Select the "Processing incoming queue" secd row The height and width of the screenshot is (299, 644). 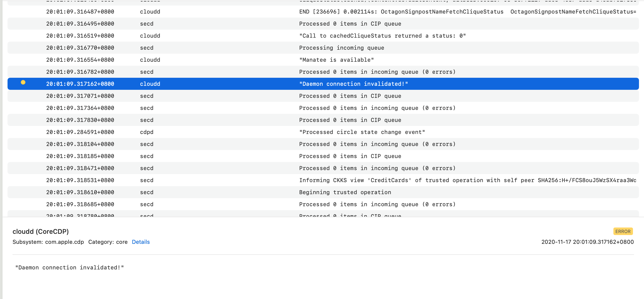(341, 48)
